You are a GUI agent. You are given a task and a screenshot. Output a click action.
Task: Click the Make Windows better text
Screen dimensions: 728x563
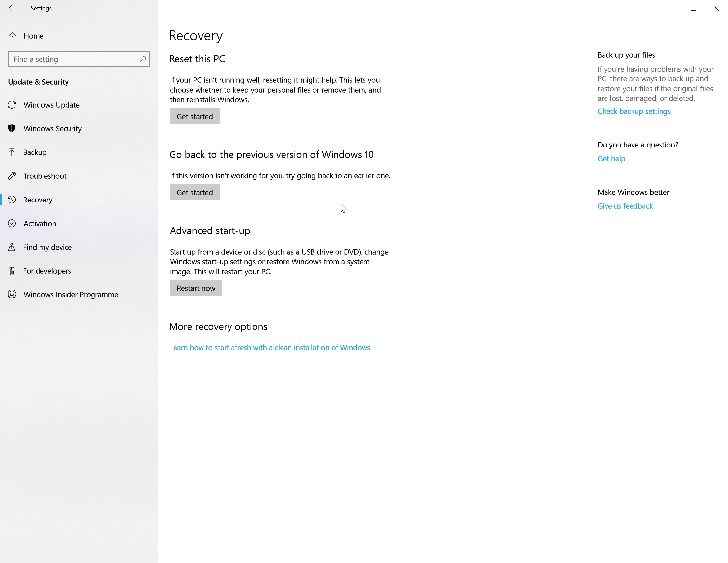[634, 192]
